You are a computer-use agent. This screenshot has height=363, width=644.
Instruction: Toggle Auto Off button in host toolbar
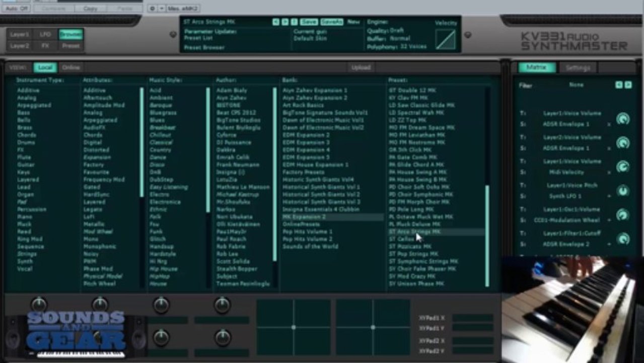click(16, 9)
